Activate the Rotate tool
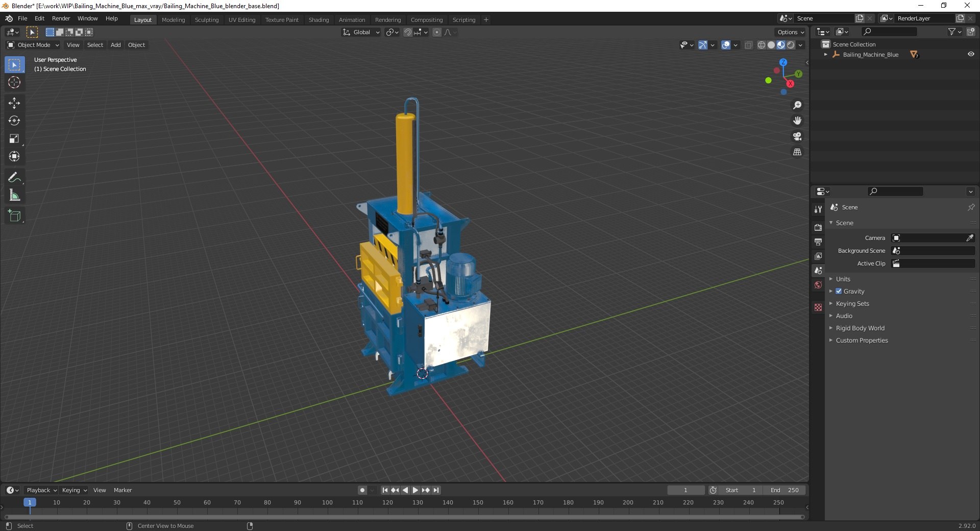This screenshot has height=531, width=980. (x=14, y=120)
